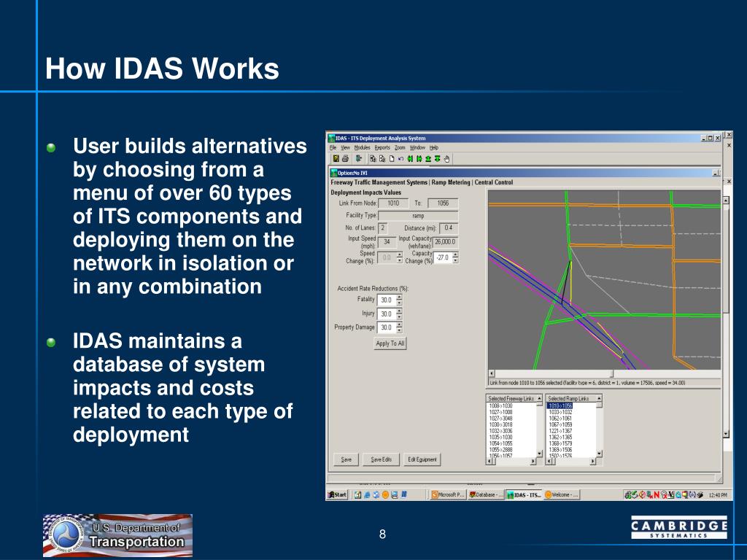Image resolution: width=747 pixels, height=560 pixels.
Task: Click left arrow of map horizontal scrollbar
Action: [492, 374]
